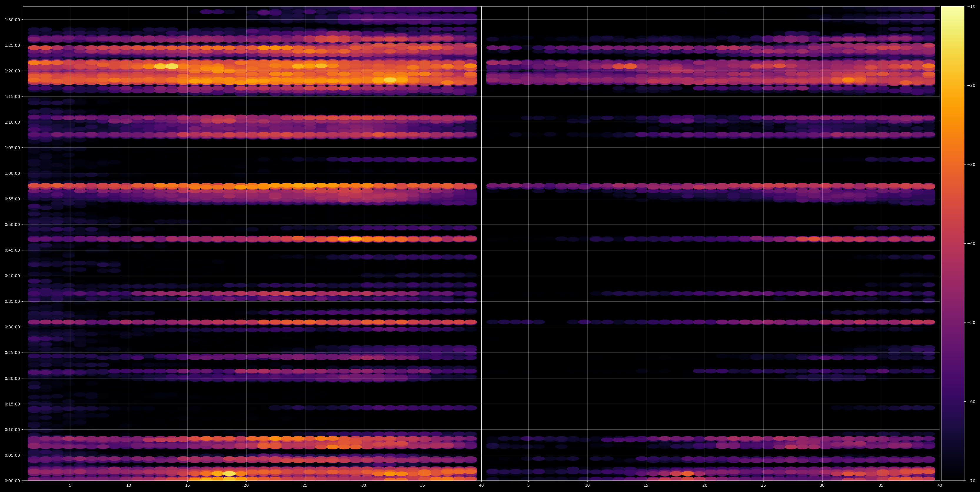
Task: Click the 0:50:00 y-axis tick label
Action: click(12, 225)
